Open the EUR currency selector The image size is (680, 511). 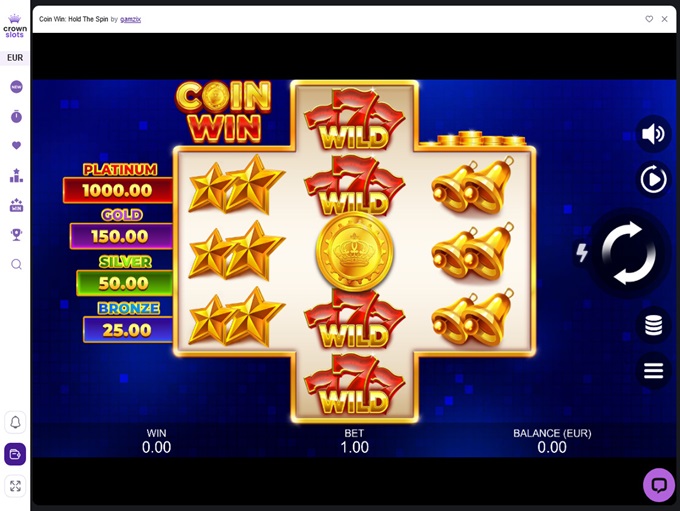tap(15, 58)
